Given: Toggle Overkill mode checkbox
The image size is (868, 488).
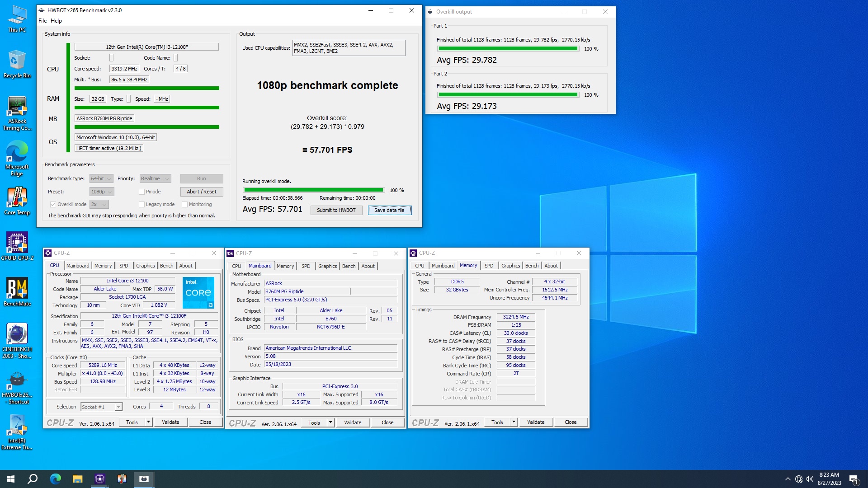Looking at the screenshot, I should click(53, 204).
